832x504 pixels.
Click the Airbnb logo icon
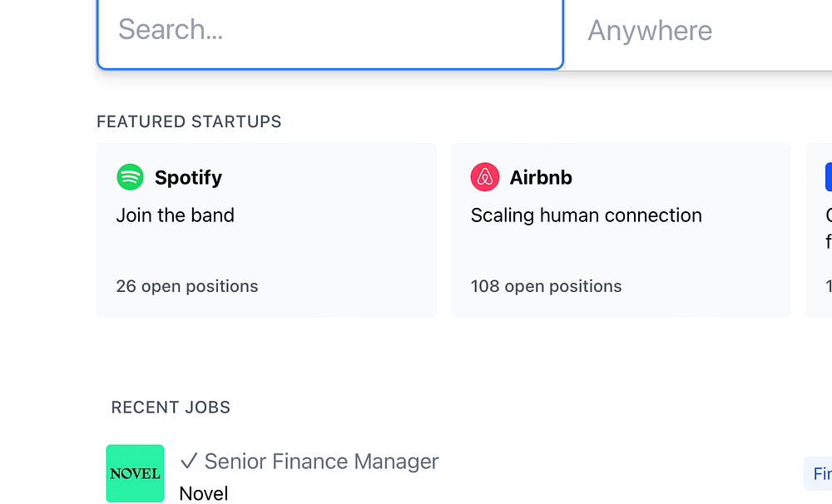tap(485, 177)
